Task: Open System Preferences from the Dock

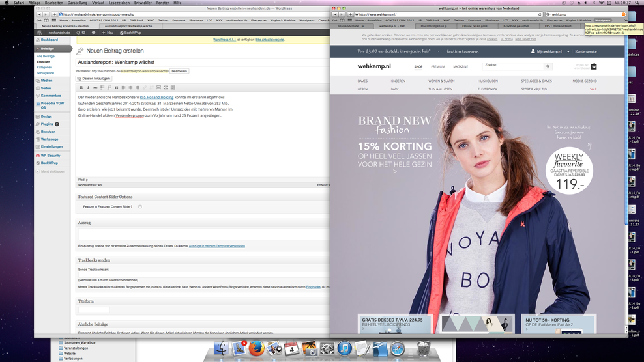Action: click(x=327, y=348)
